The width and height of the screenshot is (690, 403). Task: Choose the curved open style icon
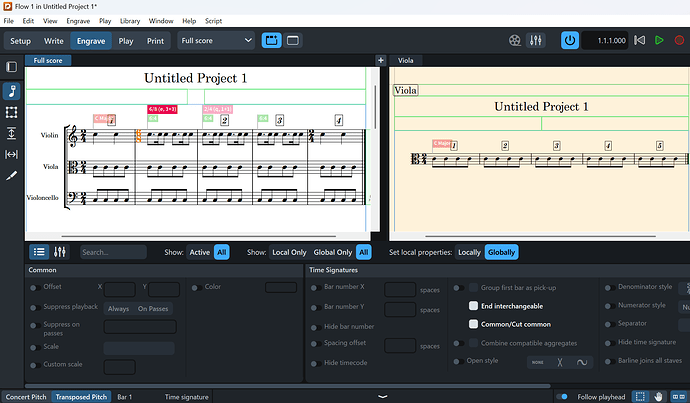point(582,362)
